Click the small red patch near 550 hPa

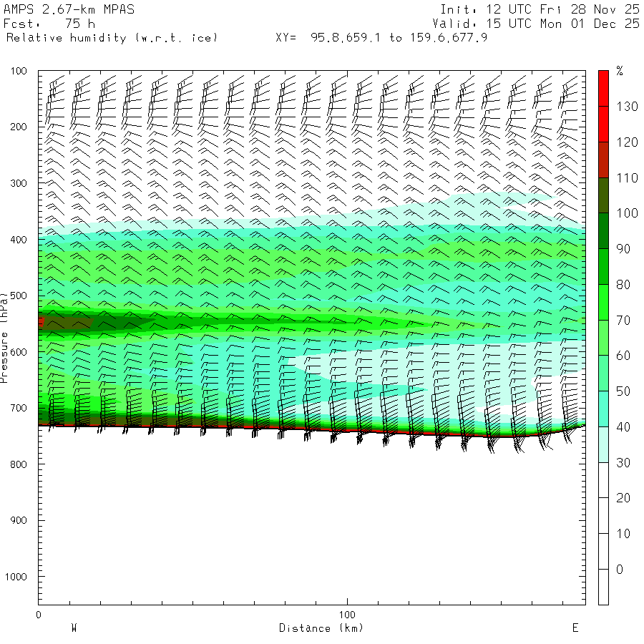[x=41, y=321]
